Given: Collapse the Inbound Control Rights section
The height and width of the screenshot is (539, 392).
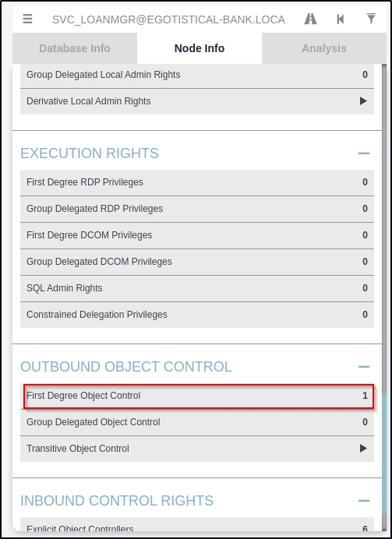Looking at the screenshot, I should pyautogui.click(x=364, y=501).
